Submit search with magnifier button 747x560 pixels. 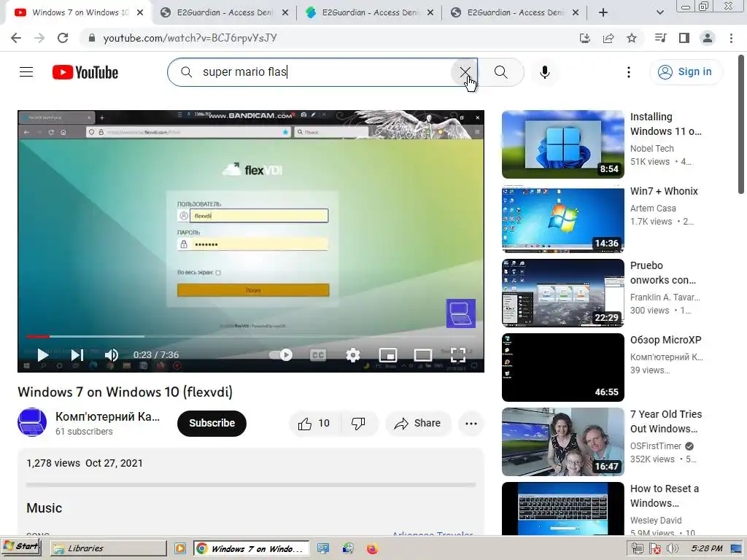click(500, 72)
